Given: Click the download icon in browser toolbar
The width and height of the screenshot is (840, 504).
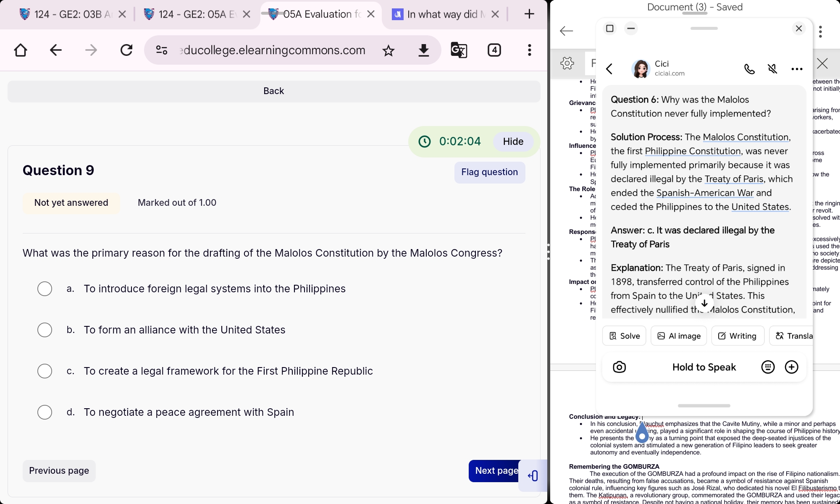Looking at the screenshot, I should pyautogui.click(x=423, y=50).
